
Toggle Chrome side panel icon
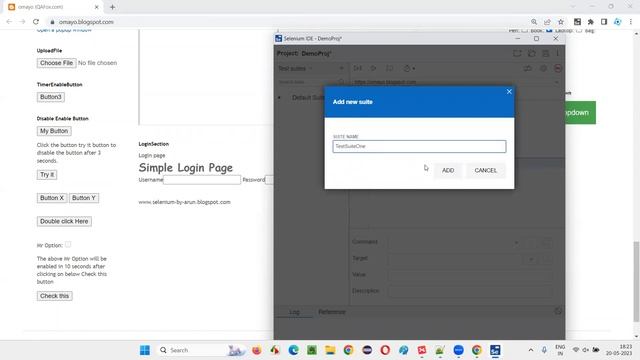[604, 22]
